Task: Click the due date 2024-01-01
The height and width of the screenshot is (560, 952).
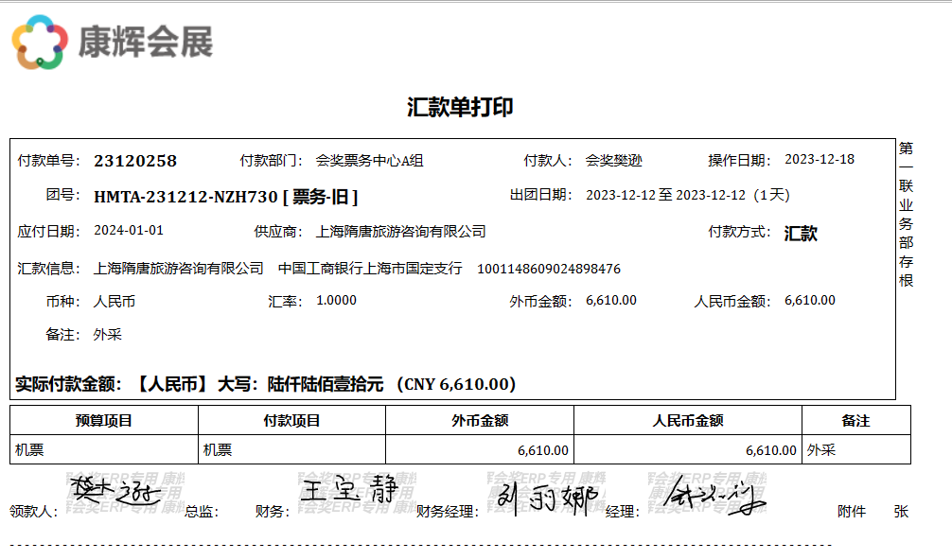Action: pos(129,231)
